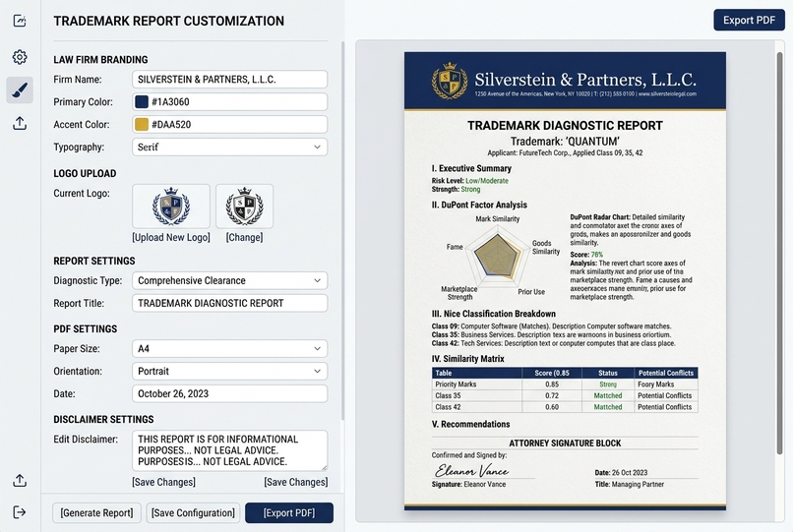Click the Upload New Logo link

coord(171,238)
